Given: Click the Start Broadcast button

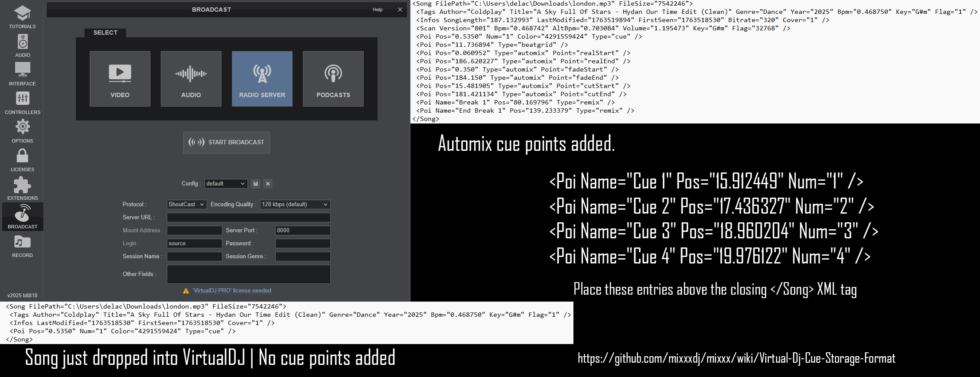Looking at the screenshot, I should (x=227, y=143).
